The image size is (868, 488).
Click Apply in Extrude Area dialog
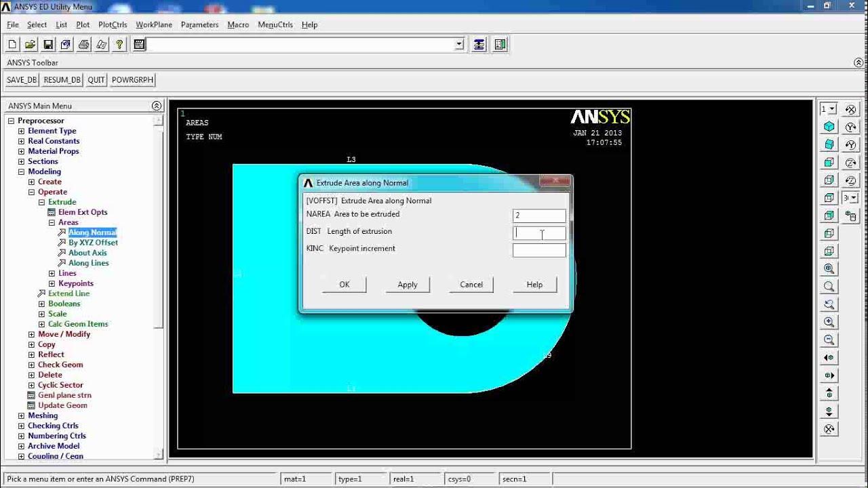pyautogui.click(x=408, y=285)
